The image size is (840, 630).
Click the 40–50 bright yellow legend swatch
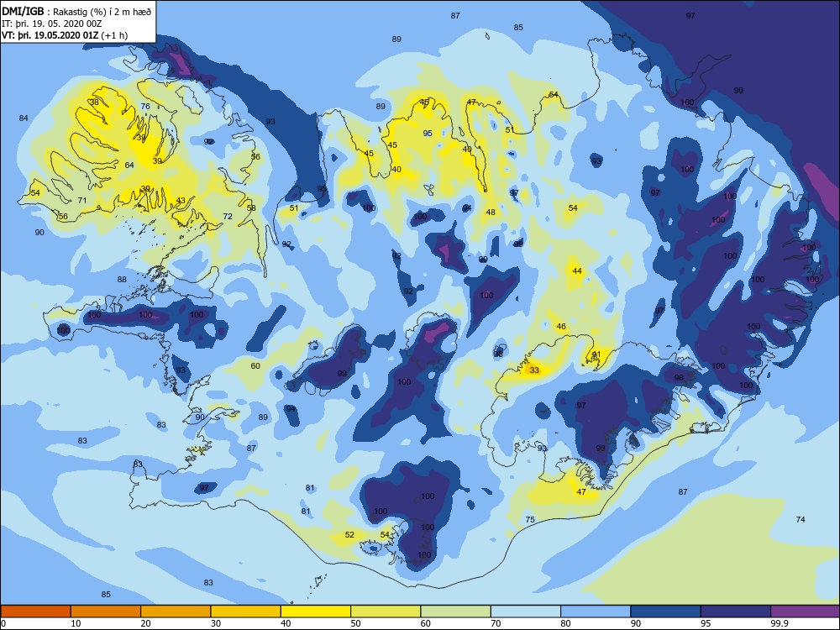tap(316, 612)
